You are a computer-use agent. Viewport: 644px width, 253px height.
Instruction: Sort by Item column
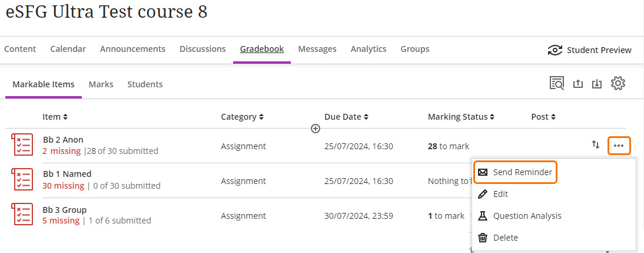55,117
